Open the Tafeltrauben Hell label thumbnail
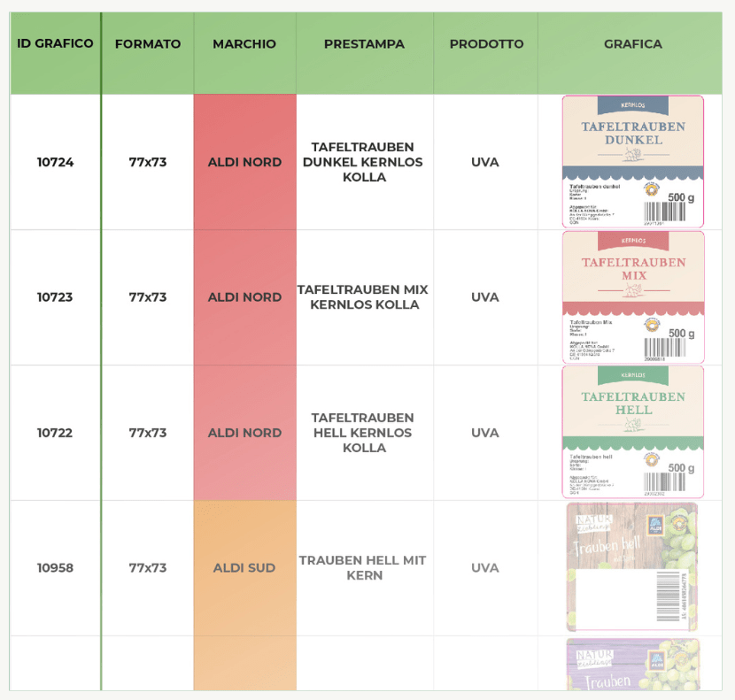The width and height of the screenshot is (735, 700). tap(633, 432)
